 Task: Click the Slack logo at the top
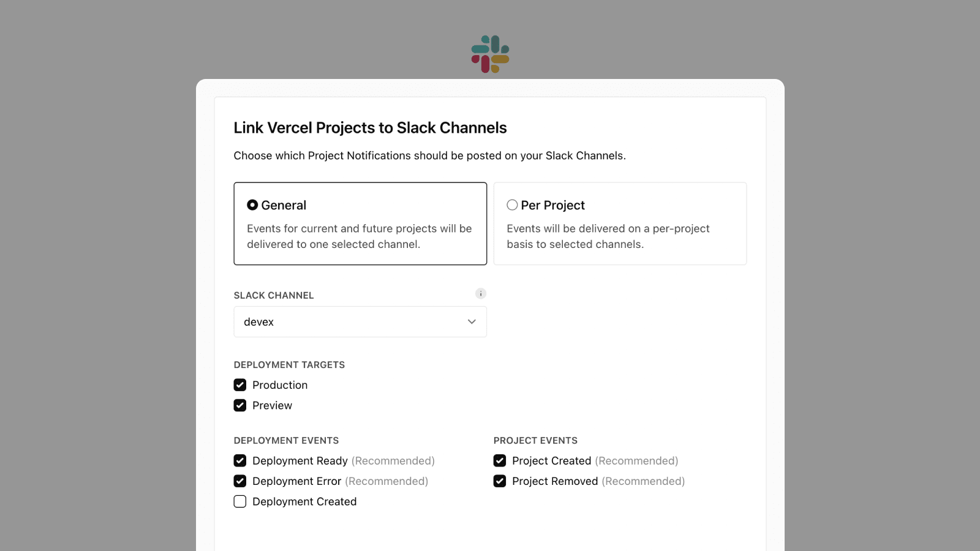pos(490,54)
